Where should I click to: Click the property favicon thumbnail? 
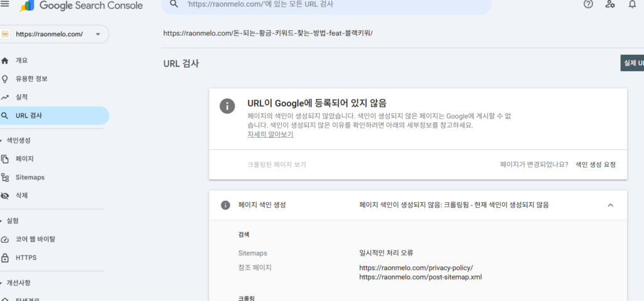tap(5, 34)
